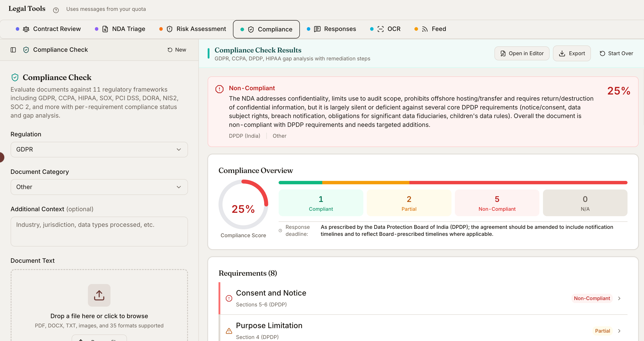Click the scales icon on Contract Review tab
644x341 pixels.
click(x=26, y=29)
